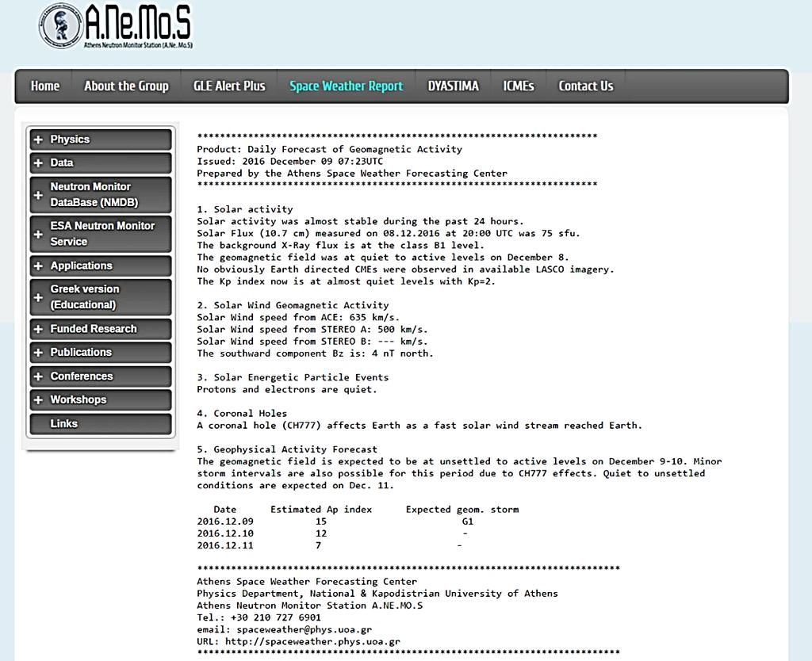Expand the Publications plus icon
The image size is (812, 661).
pyautogui.click(x=38, y=353)
